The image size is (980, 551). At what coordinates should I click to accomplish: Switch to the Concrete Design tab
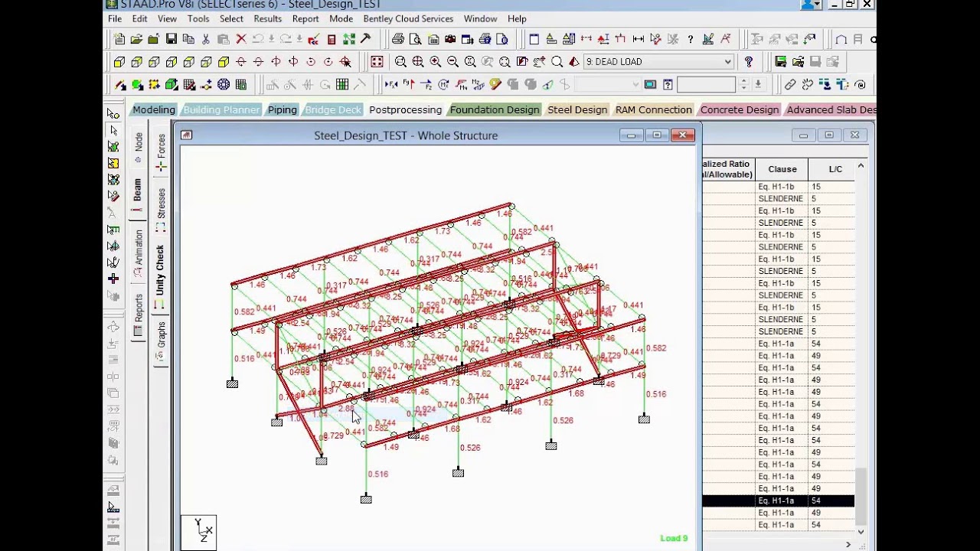740,109
